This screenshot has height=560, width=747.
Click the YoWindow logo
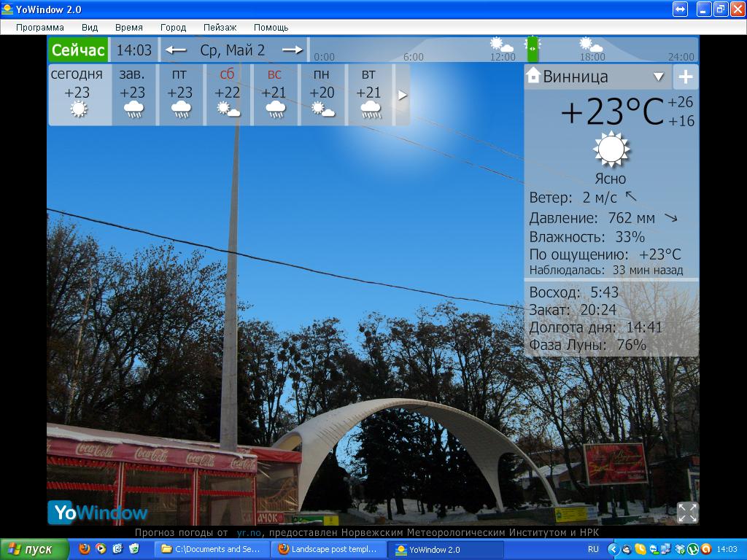(x=97, y=512)
